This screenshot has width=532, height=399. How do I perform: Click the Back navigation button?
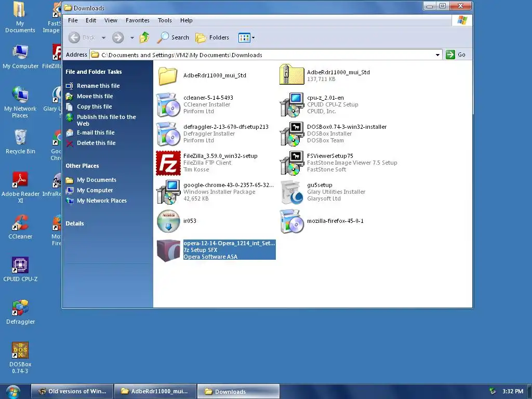[x=82, y=37]
